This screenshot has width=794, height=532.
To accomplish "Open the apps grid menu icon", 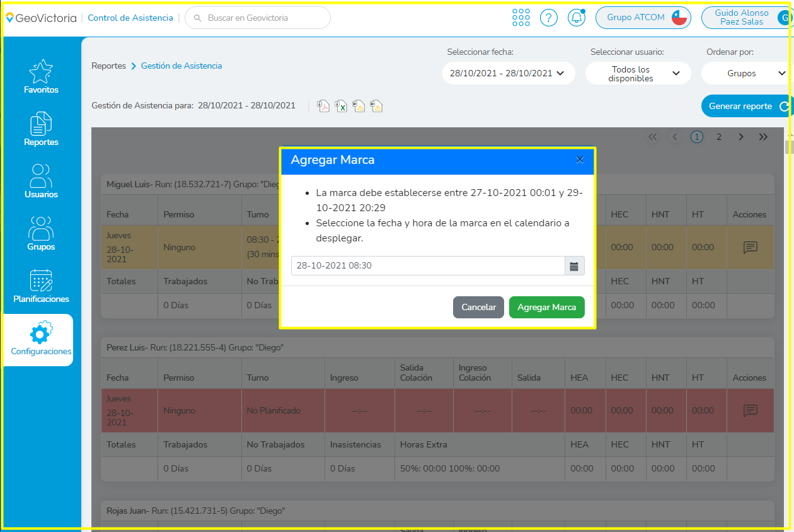I will [521, 18].
